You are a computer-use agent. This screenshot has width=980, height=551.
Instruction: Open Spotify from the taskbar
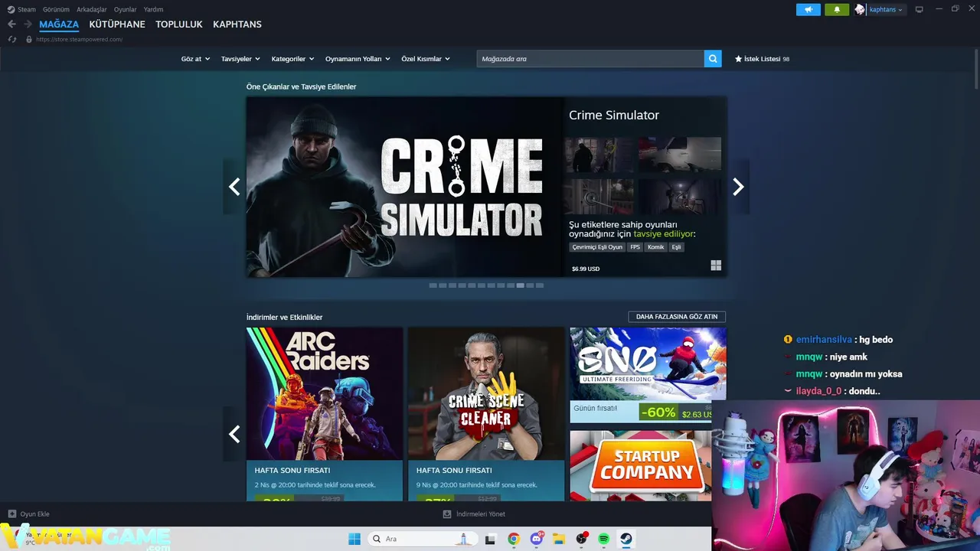603,539
